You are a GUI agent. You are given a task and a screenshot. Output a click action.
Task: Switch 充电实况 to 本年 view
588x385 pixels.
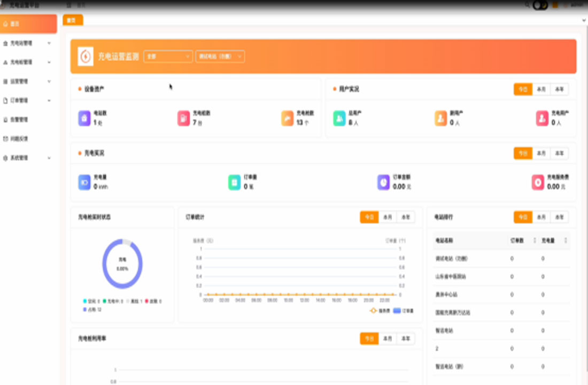[x=560, y=153]
